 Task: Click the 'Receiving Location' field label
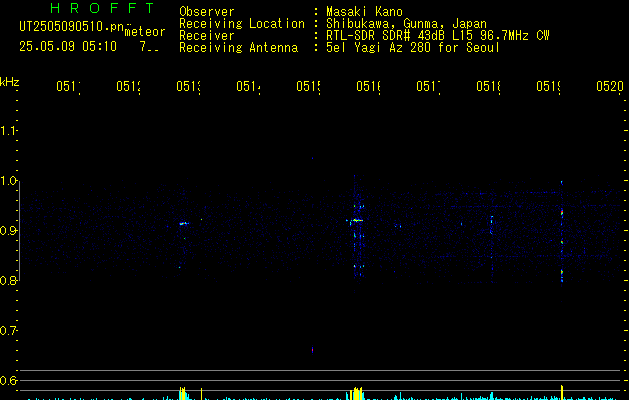[242, 24]
